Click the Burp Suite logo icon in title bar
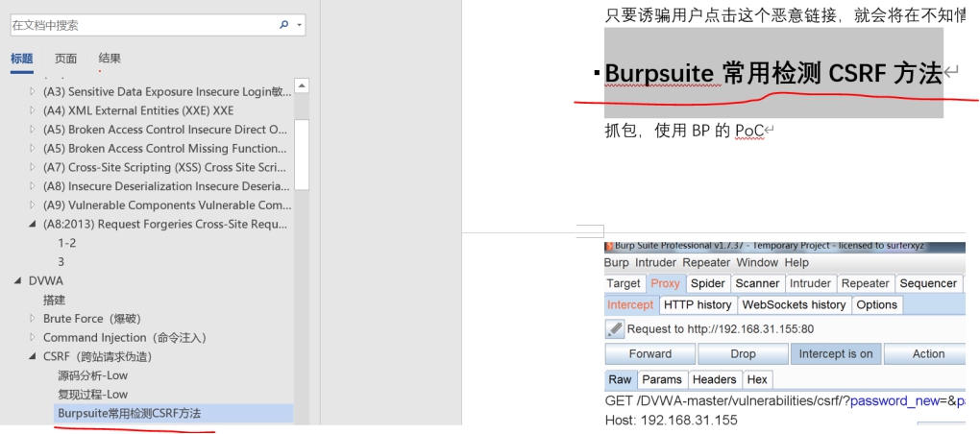980x434 pixels. 609,246
